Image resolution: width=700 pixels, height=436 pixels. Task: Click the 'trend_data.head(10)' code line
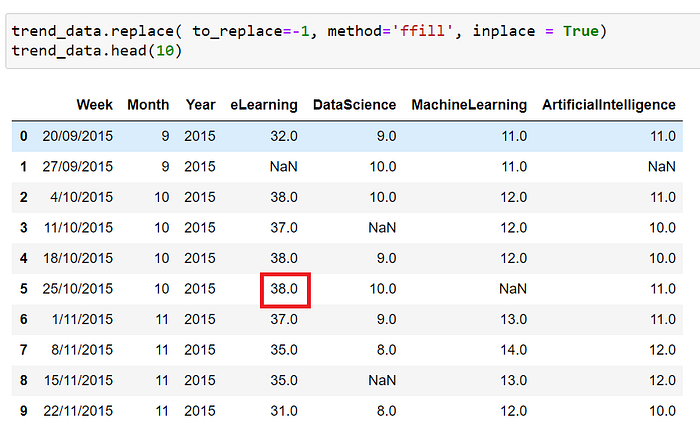(97, 51)
